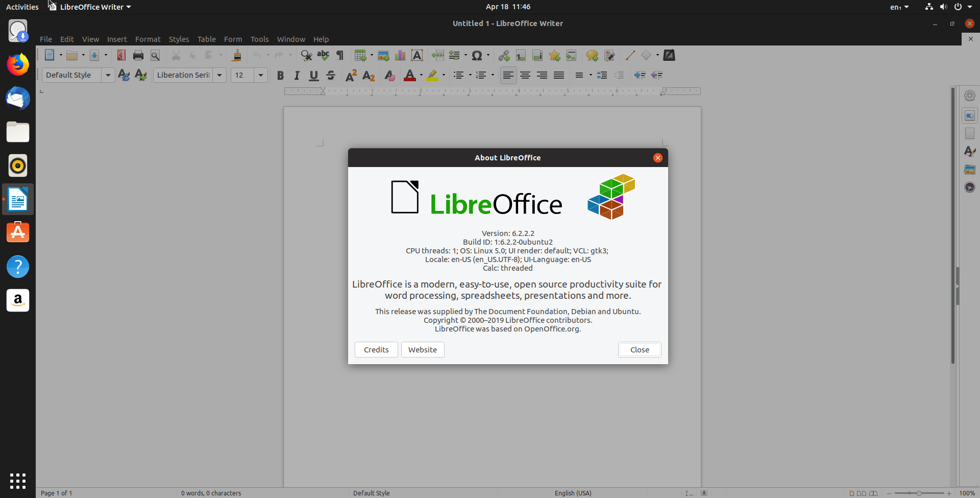Toggle Print Preview icon

pyautogui.click(x=155, y=55)
